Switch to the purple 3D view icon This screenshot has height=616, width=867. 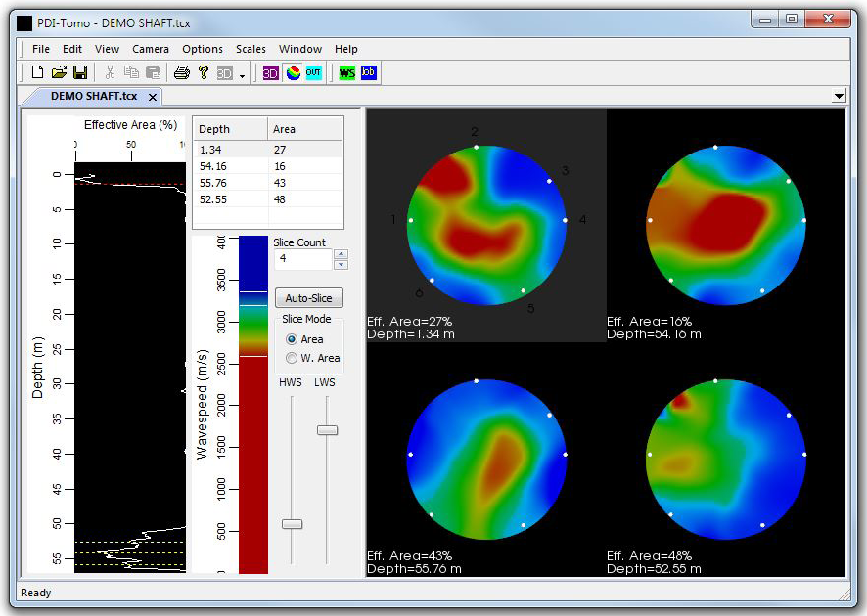tap(271, 72)
